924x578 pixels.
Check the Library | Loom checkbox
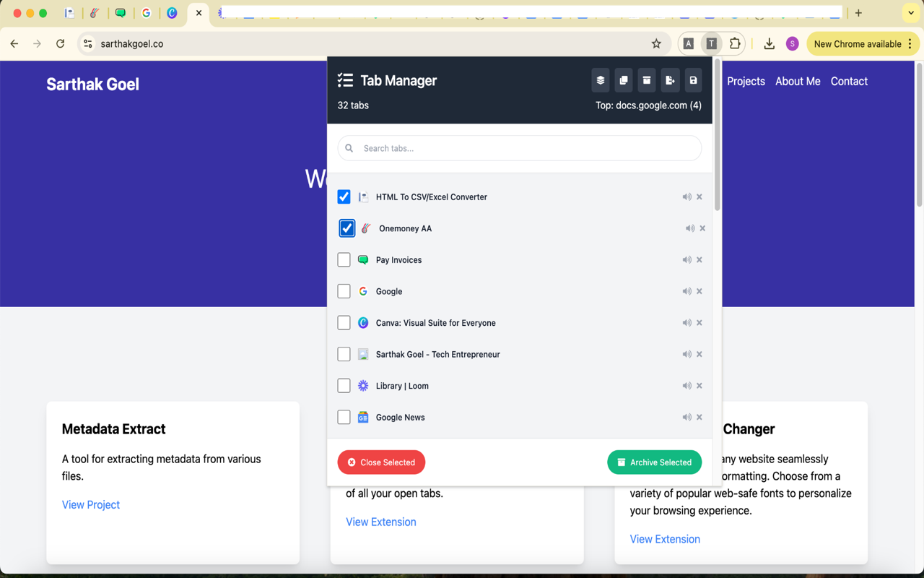(x=344, y=386)
